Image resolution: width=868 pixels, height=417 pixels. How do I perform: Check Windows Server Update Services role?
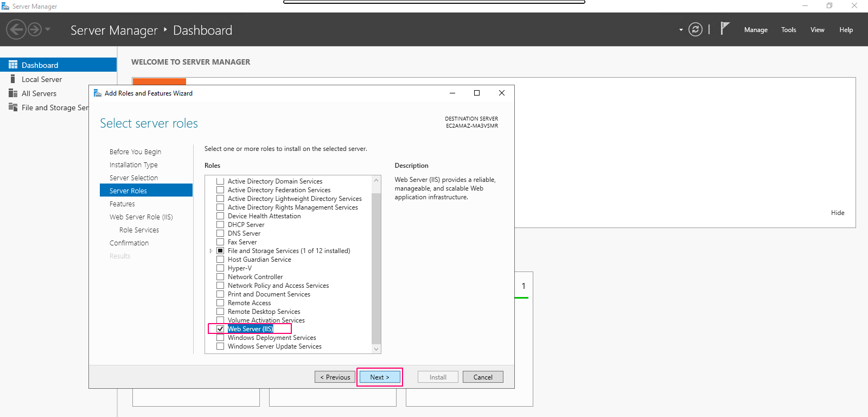click(x=220, y=346)
